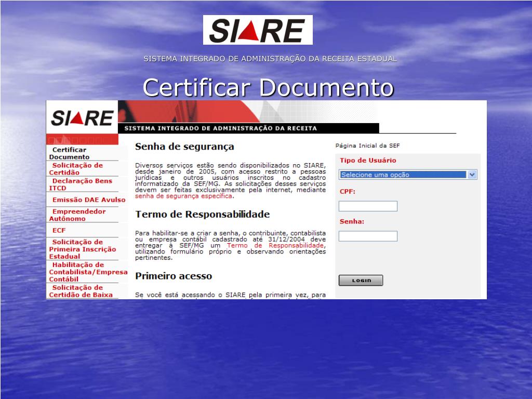532x399 pixels.
Task: Click the large SIARE logo on the slide
Action: (x=258, y=30)
